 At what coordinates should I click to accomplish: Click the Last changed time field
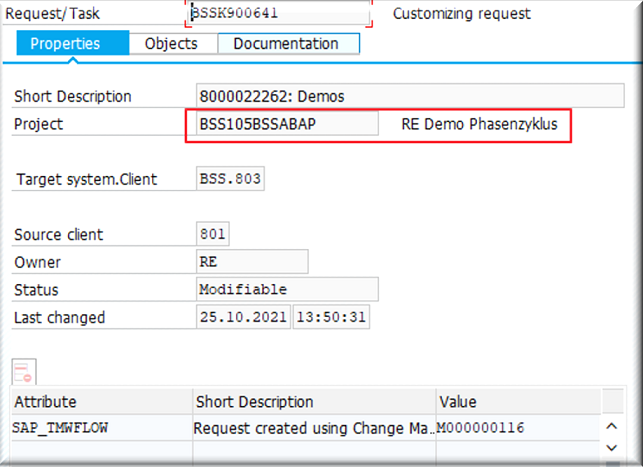329,318
